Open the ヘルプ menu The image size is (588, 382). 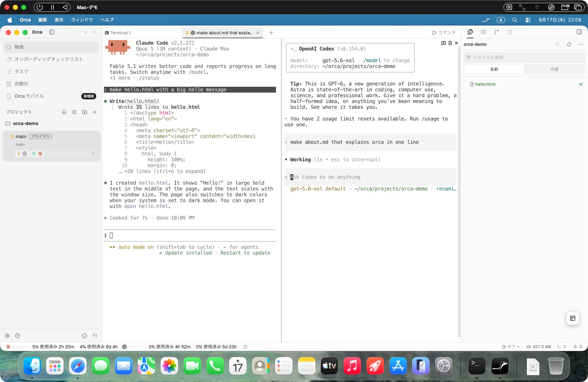click(107, 20)
